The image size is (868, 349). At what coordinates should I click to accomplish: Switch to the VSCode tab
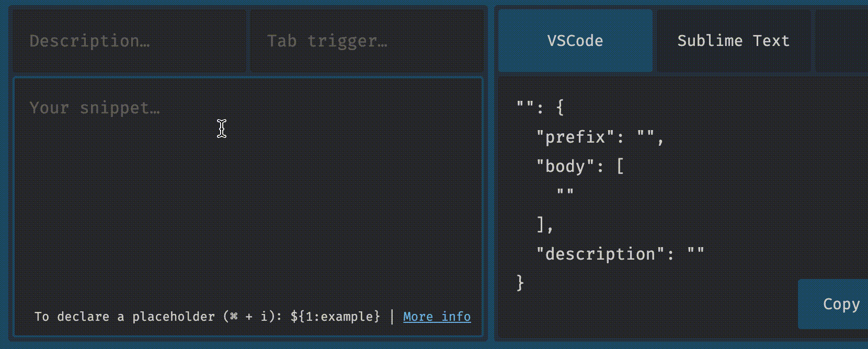click(x=575, y=41)
